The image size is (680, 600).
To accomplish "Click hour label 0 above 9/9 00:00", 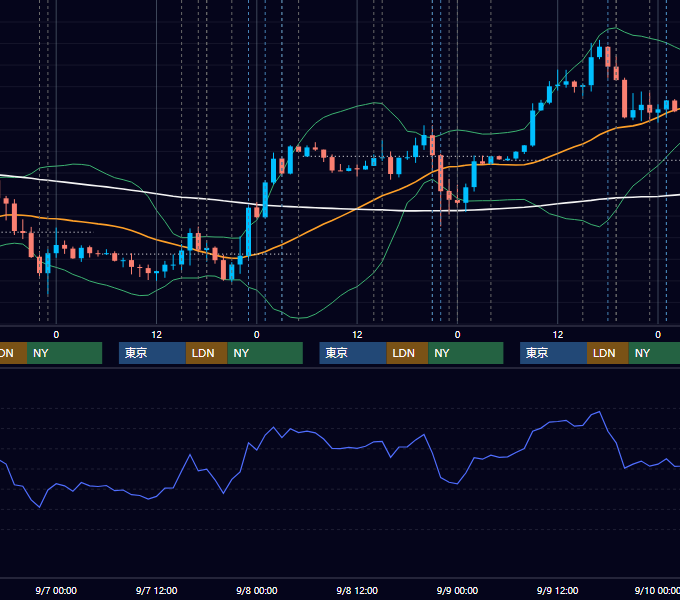I will 457,335.
